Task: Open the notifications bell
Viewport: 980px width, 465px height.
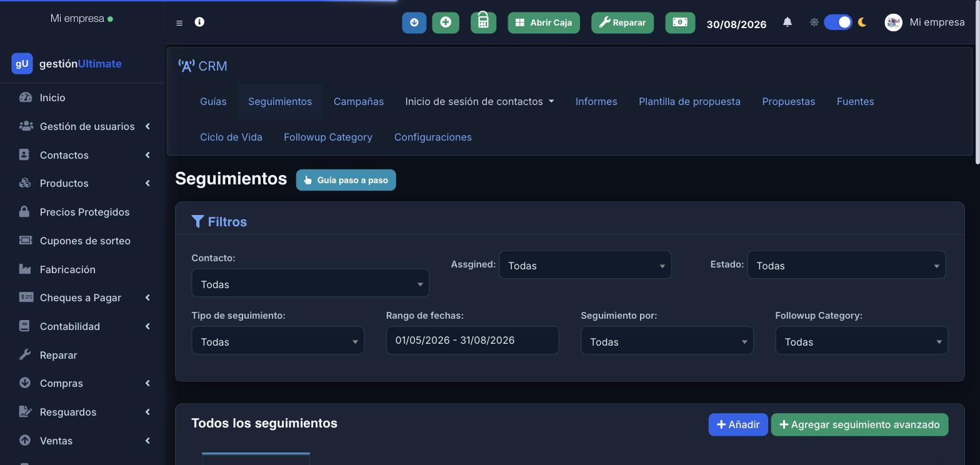Action: click(787, 22)
